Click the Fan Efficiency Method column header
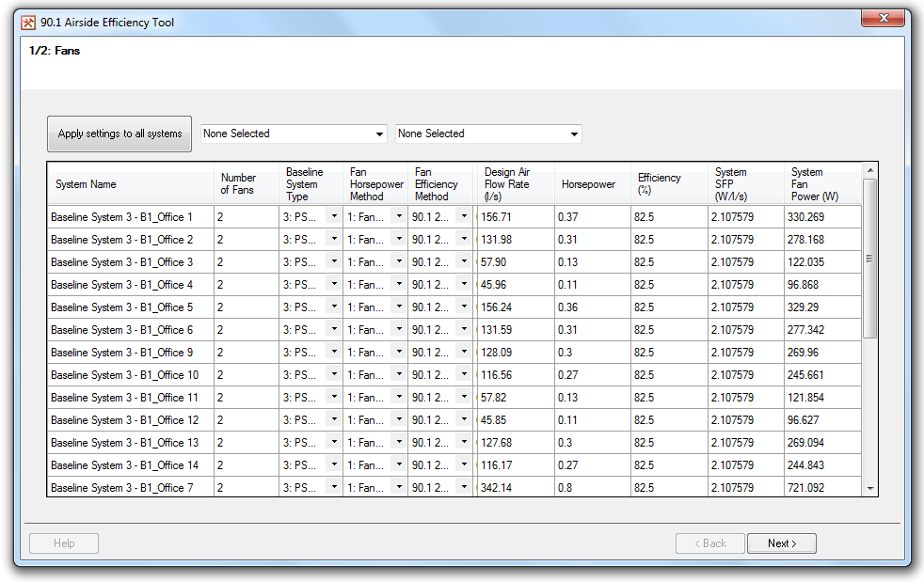Screen dimensions: 924x582 click(x=440, y=183)
